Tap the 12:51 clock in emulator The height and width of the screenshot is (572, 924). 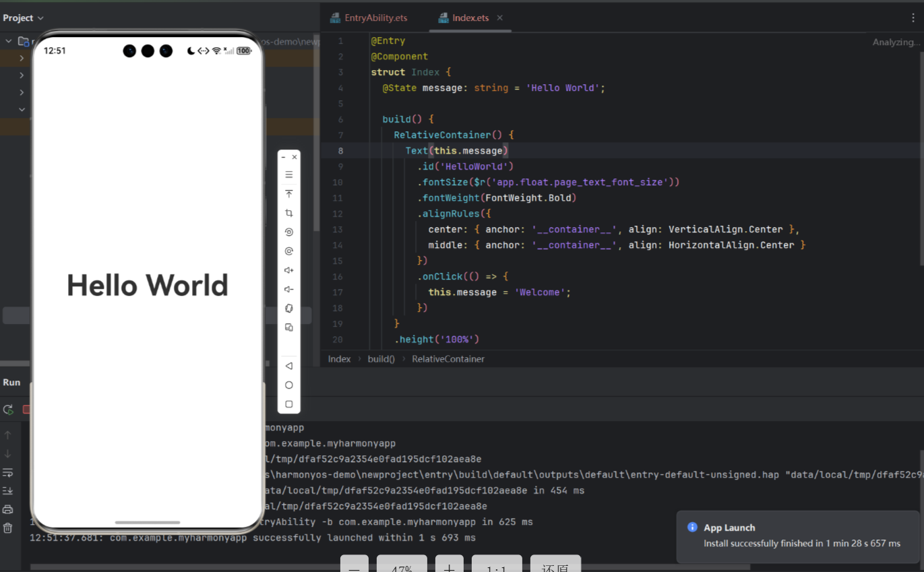pos(55,51)
